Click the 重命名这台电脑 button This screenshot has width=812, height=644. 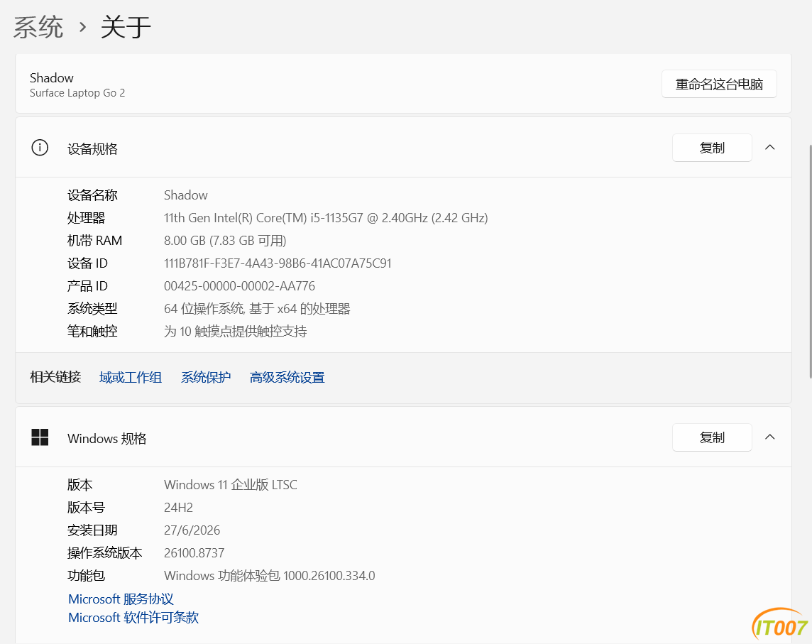click(x=719, y=84)
